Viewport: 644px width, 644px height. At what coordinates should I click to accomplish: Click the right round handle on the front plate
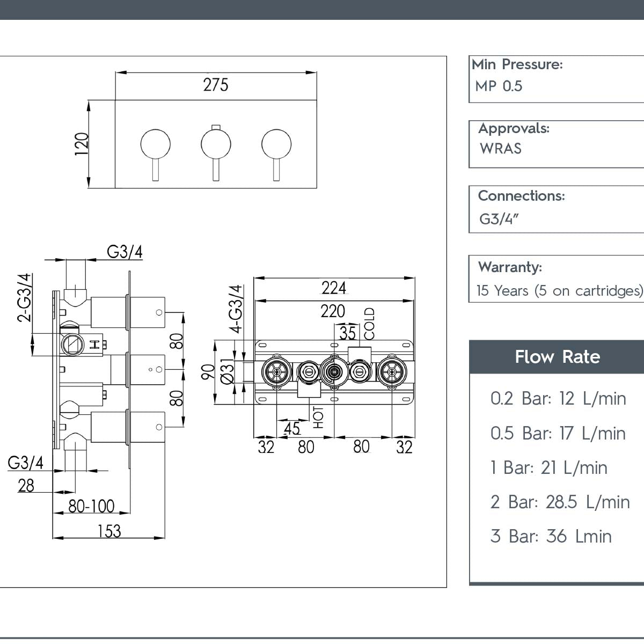[x=277, y=144]
